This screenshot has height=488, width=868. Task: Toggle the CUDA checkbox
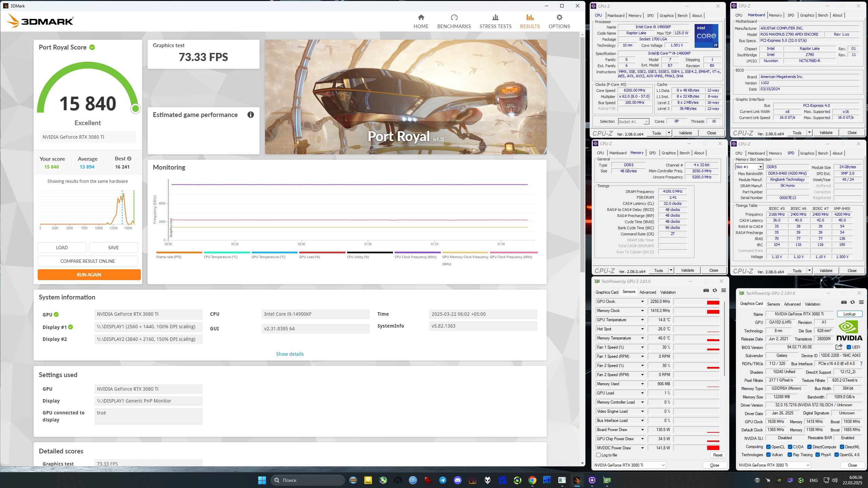(790, 447)
